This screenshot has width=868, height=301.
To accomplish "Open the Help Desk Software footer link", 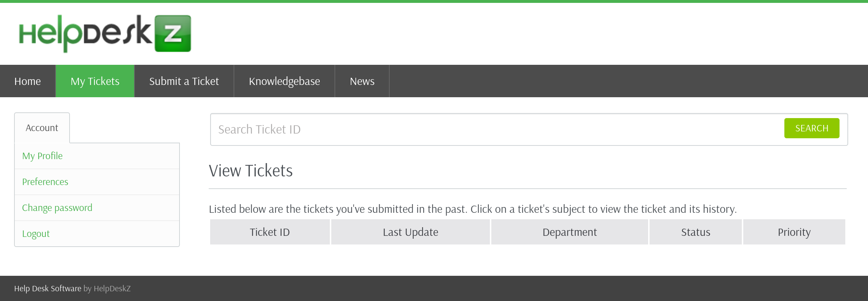I will (48, 288).
